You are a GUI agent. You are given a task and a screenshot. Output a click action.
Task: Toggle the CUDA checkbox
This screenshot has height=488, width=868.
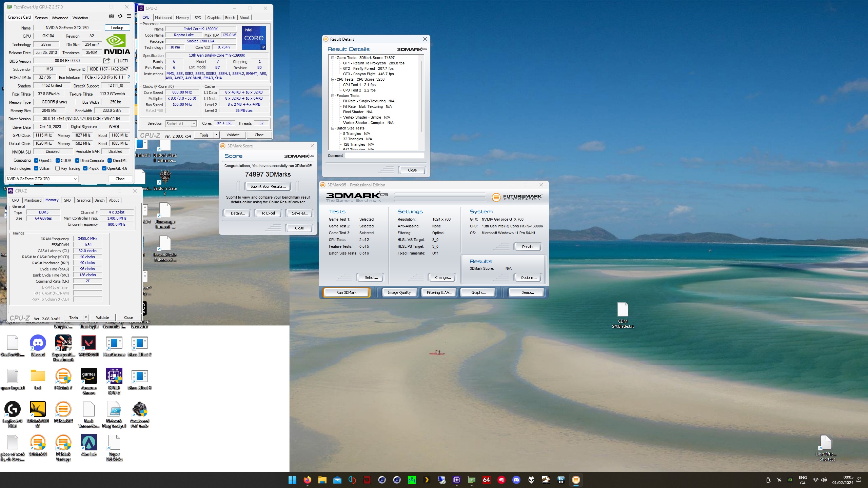(58, 161)
